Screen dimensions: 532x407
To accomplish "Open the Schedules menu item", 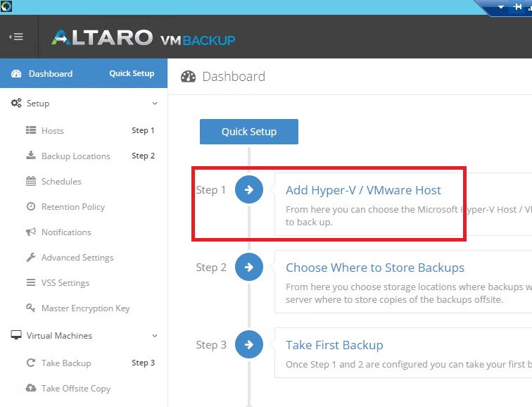I will point(61,182).
